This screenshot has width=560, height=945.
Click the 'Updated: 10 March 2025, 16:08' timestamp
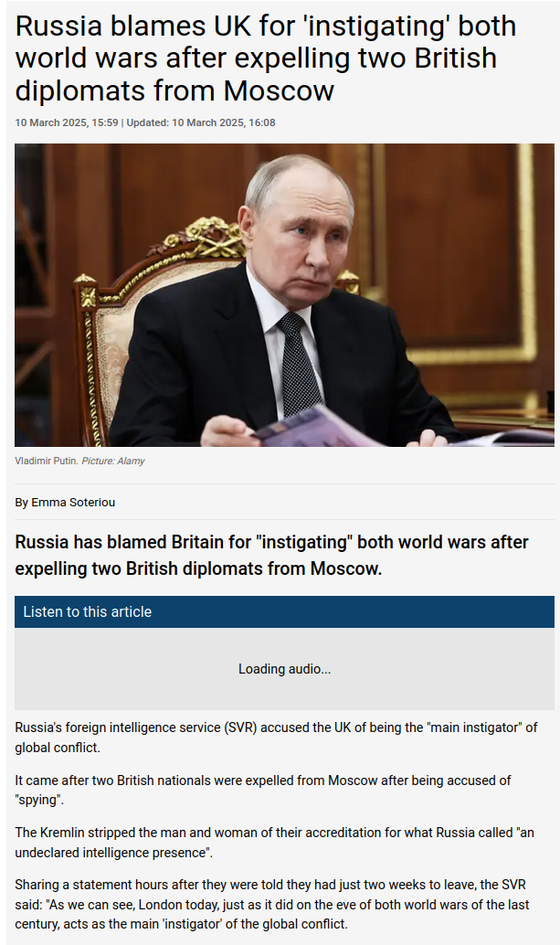[201, 122]
